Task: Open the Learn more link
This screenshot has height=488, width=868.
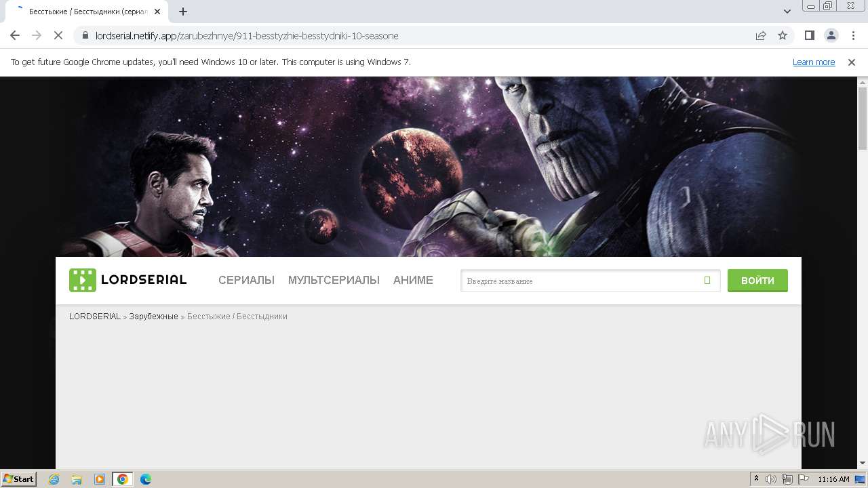Action: click(814, 62)
